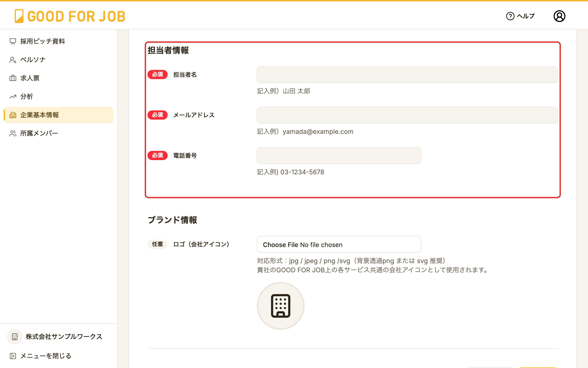The image size is (588, 368).
Task: Select 企業基本情報 in the sidebar
Action: point(59,115)
